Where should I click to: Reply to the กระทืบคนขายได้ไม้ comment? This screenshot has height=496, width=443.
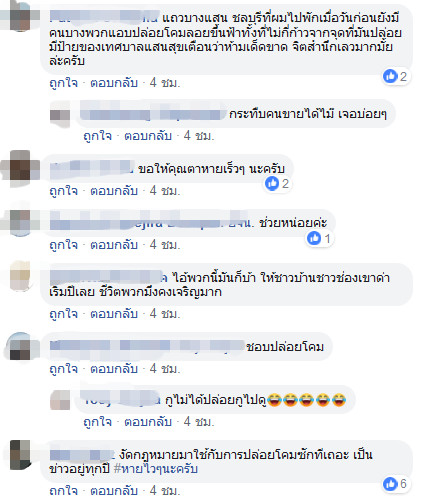pyautogui.click(x=148, y=136)
